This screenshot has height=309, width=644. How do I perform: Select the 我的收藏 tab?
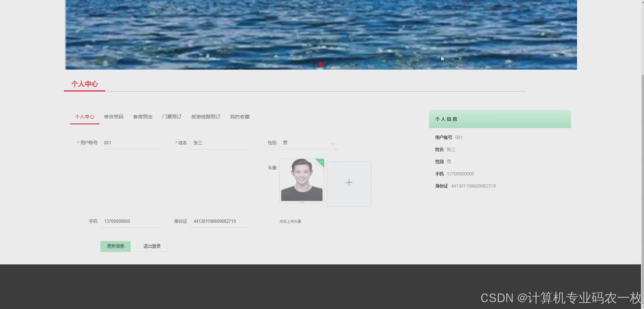pos(239,116)
